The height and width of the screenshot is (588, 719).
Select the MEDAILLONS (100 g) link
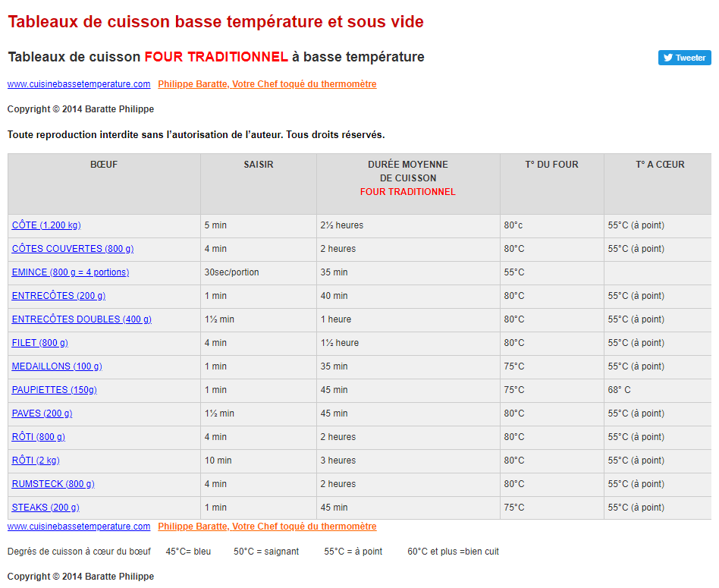pyautogui.click(x=57, y=366)
